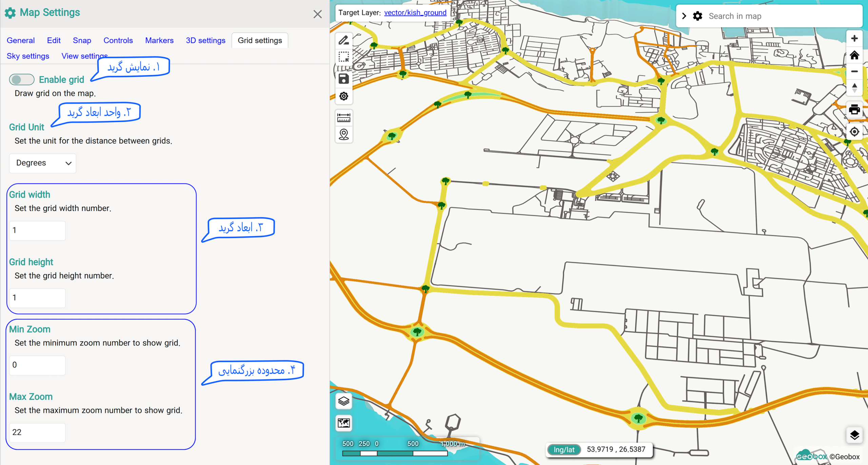
Task: Switch to the Edit tab
Action: (x=54, y=40)
